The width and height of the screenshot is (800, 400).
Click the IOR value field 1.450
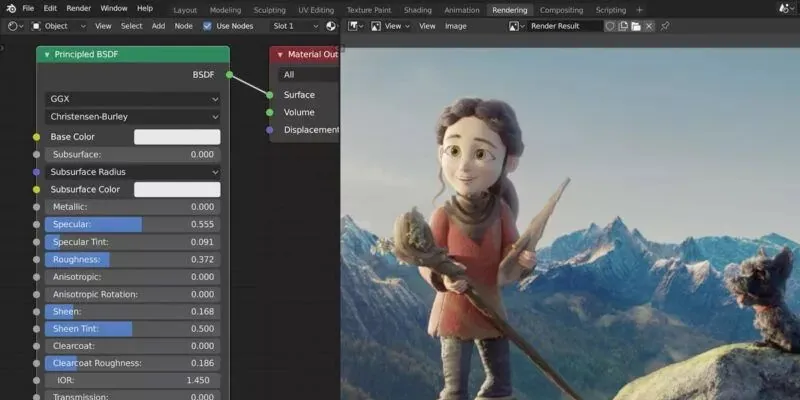pos(133,381)
